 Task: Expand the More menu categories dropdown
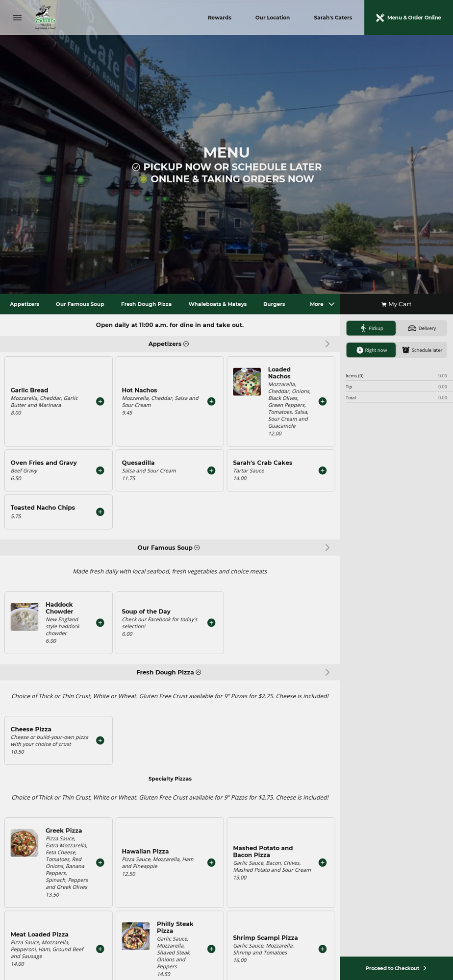322,304
